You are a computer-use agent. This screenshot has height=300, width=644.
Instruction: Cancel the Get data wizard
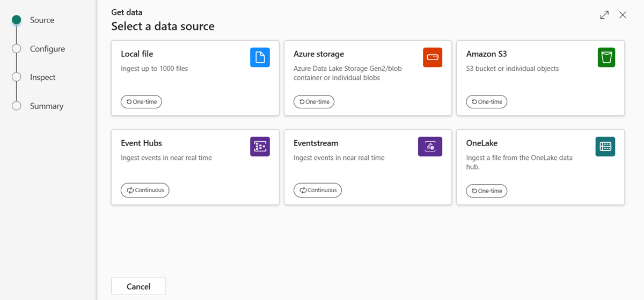[138, 286]
